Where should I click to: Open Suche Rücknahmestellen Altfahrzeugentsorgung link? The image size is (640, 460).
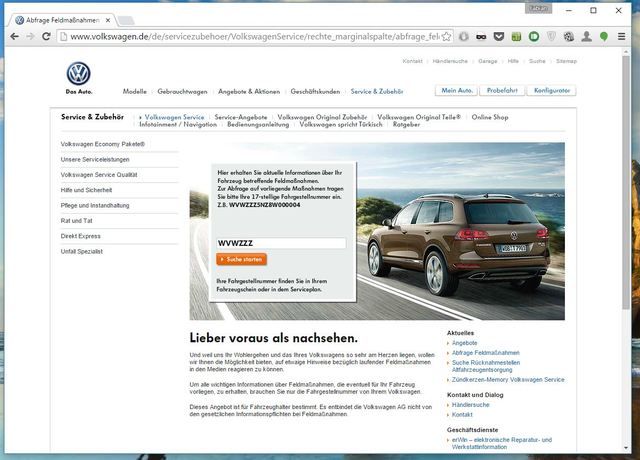point(486,366)
